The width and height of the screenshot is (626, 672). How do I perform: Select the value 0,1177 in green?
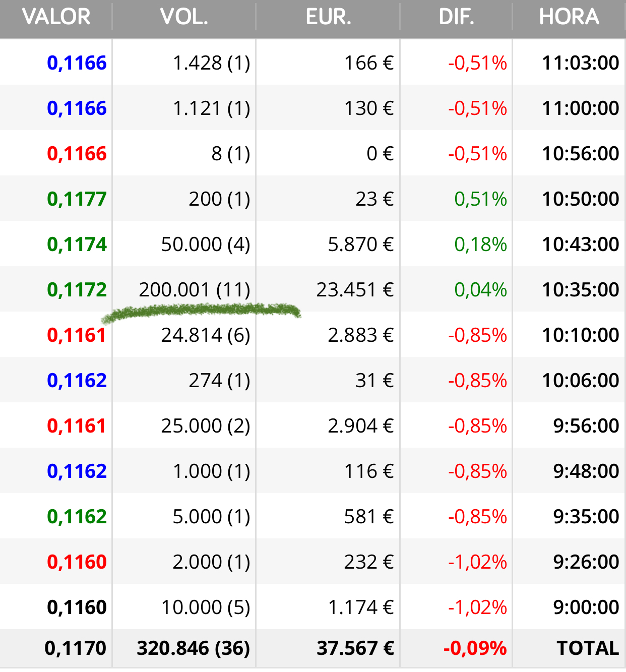[x=77, y=199]
